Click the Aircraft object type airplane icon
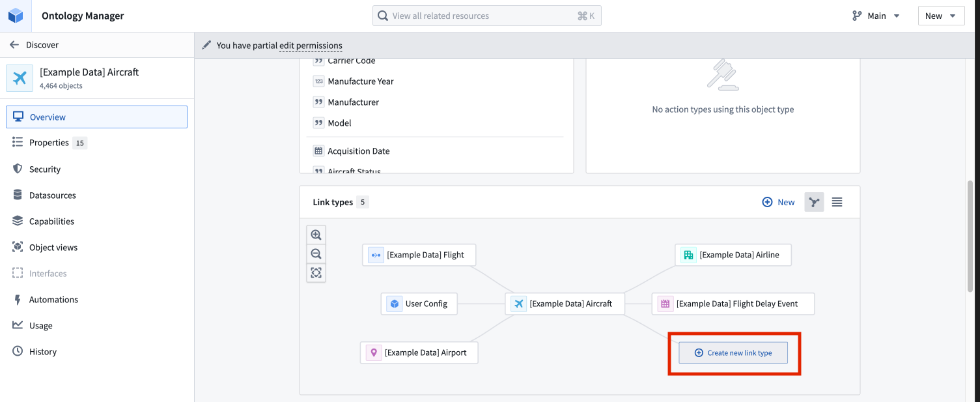 click(x=20, y=78)
